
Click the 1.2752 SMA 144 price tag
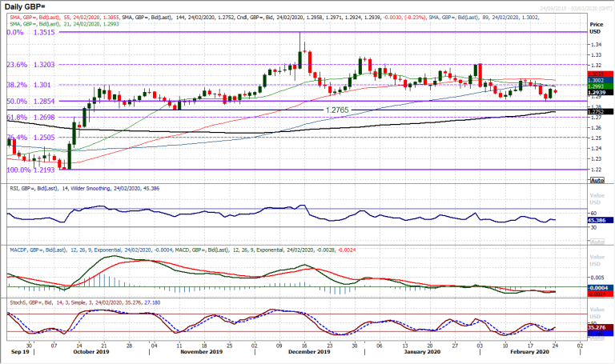pyautogui.click(x=601, y=112)
